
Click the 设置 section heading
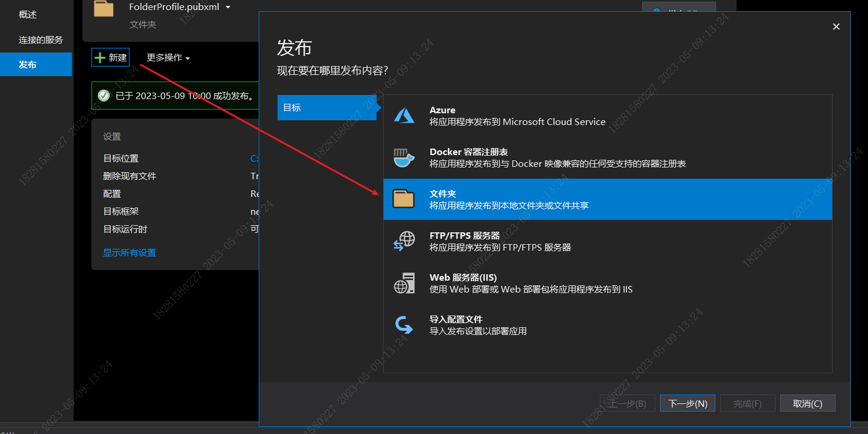[x=112, y=136]
